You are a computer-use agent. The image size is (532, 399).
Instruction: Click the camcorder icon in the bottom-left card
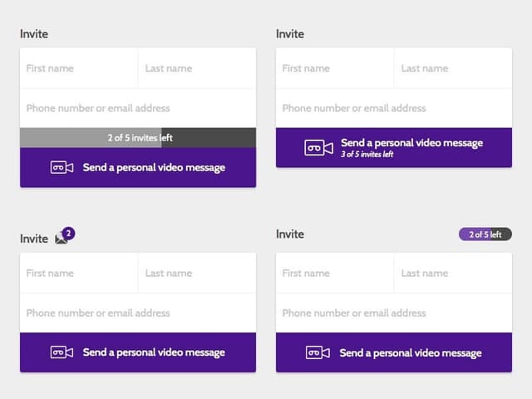point(62,352)
